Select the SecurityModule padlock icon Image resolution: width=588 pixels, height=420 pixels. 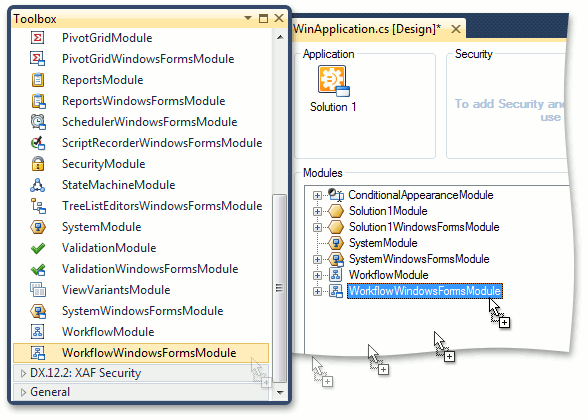[x=38, y=164]
